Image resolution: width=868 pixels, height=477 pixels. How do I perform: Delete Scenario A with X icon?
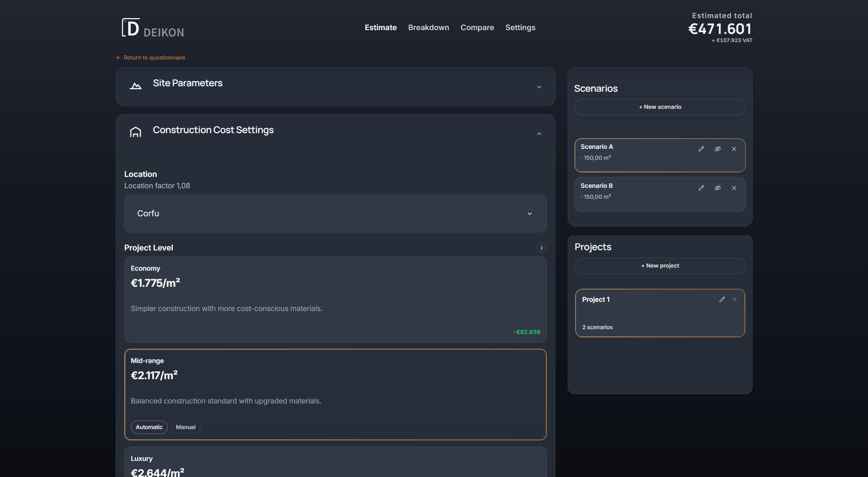point(734,149)
